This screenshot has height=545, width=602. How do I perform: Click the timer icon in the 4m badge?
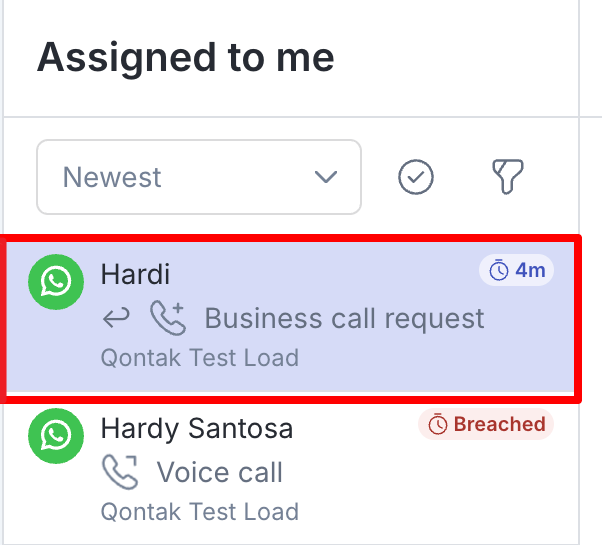498,271
